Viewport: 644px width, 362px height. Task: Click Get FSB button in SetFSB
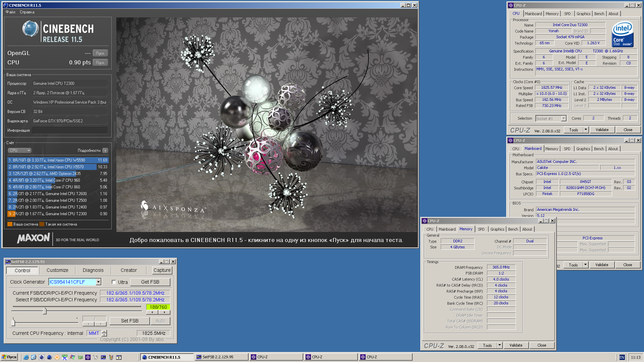point(150,282)
